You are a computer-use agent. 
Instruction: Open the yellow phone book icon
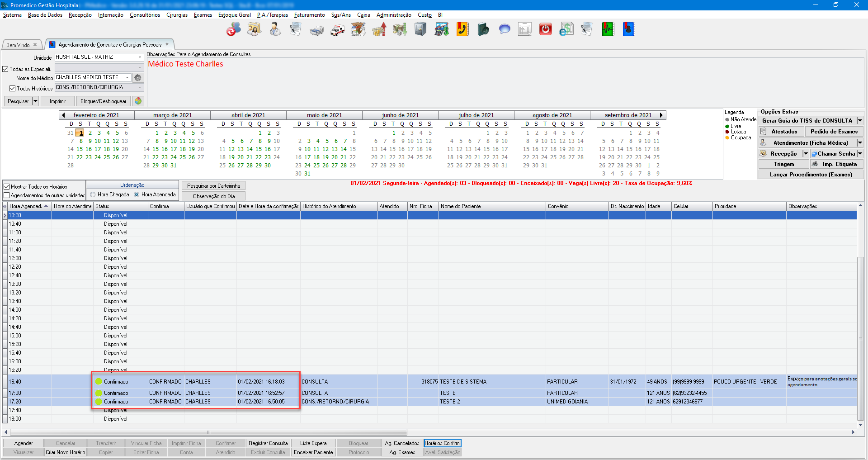pos(462,30)
